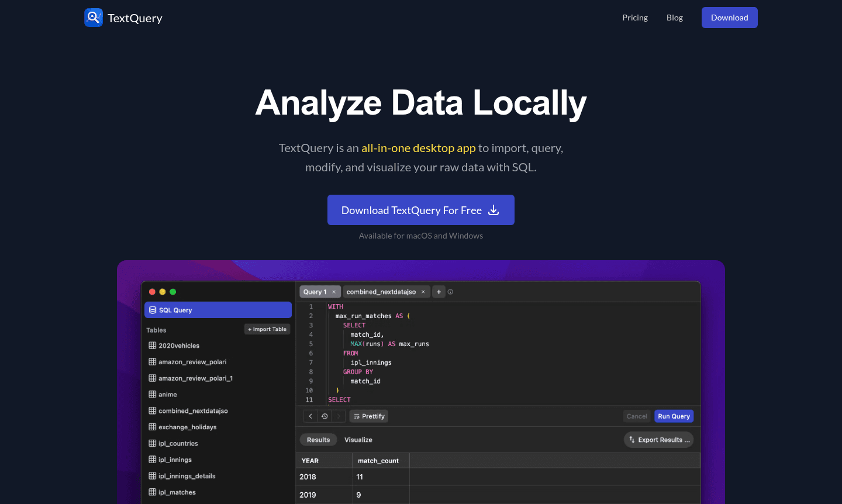
Task: Click the Download button in the navbar
Action: [729, 18]
